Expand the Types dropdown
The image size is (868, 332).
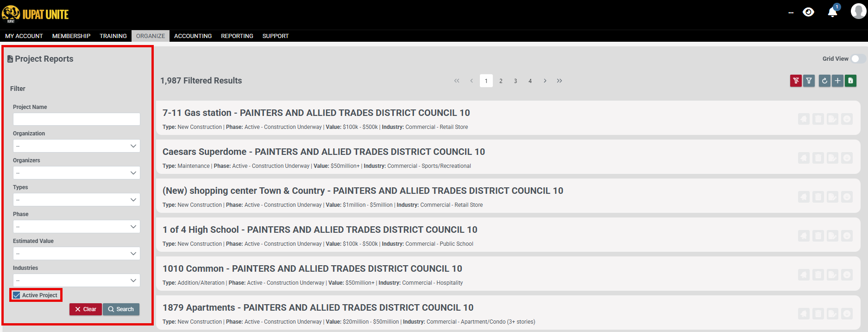point(76,200)
